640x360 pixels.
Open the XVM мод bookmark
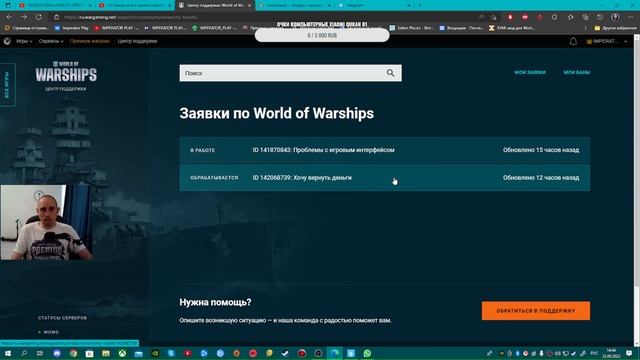(x=511, y=28)
